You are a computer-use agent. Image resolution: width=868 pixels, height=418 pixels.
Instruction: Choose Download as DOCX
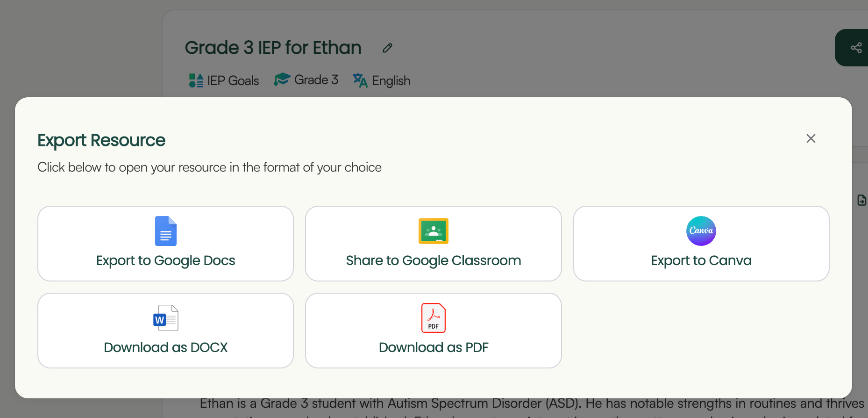[166, 347]
